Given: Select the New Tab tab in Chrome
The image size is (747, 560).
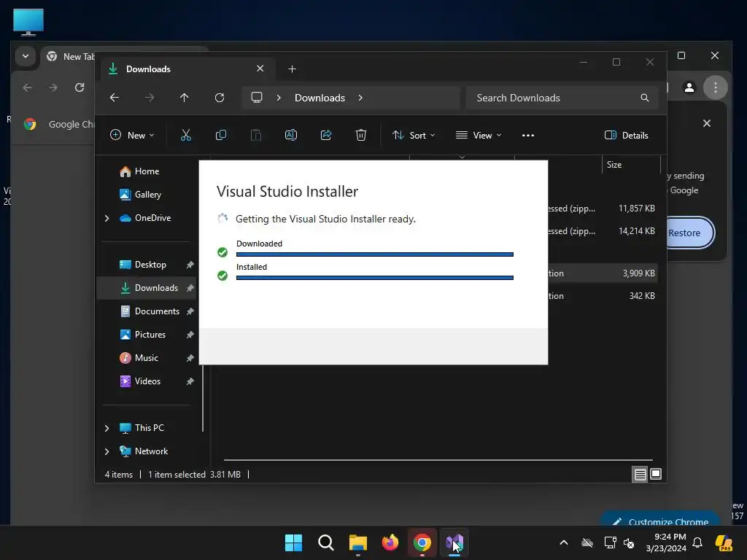Looking at the screenshot, I should [x=71, y=57].
